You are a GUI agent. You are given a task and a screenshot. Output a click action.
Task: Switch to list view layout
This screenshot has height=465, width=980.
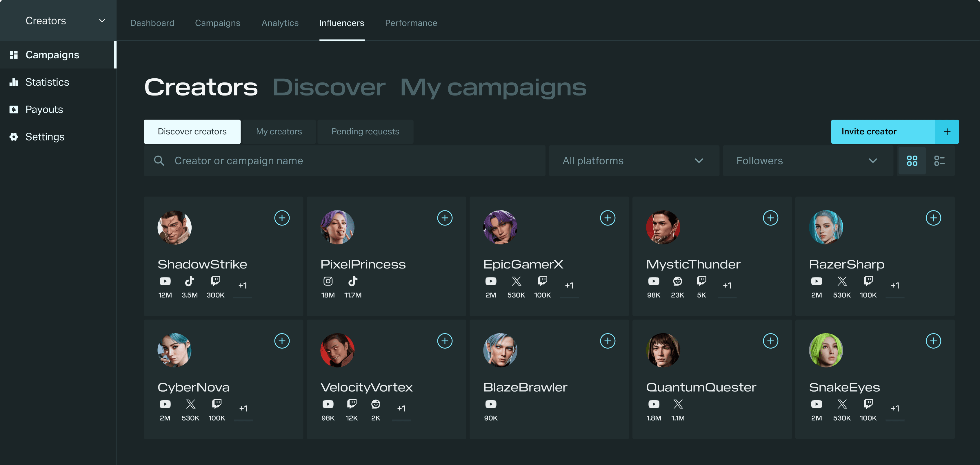pos(939,161)
